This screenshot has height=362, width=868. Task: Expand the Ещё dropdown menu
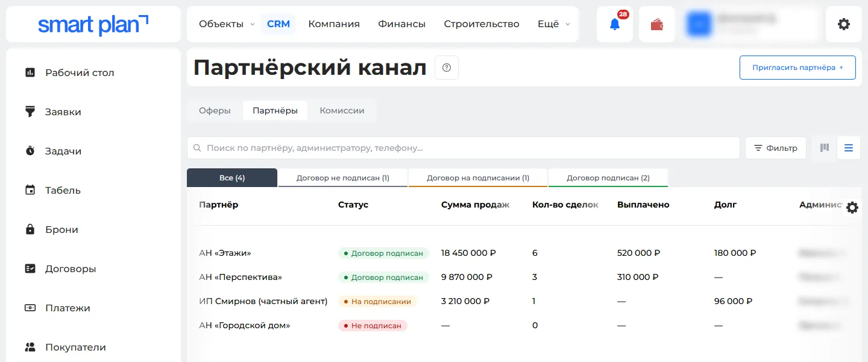click(x=553, y=24)
